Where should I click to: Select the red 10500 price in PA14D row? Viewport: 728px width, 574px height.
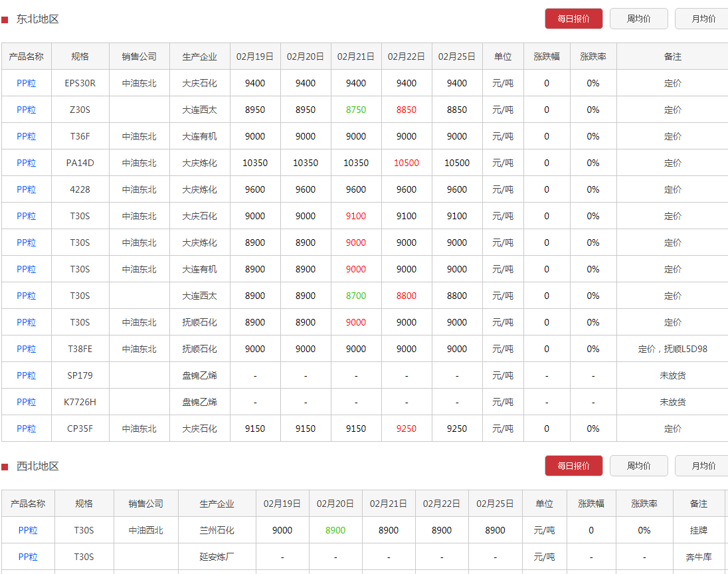(x=407, y=163)
